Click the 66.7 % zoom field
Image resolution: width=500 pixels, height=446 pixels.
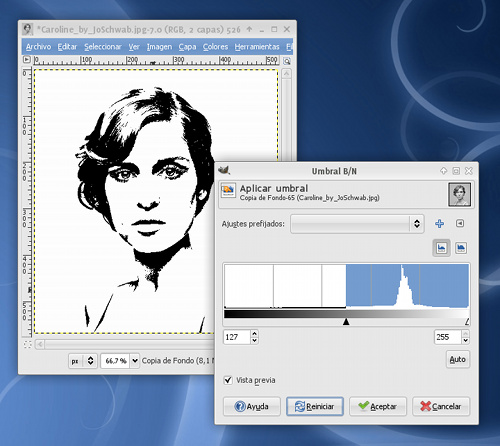[116, 361]
